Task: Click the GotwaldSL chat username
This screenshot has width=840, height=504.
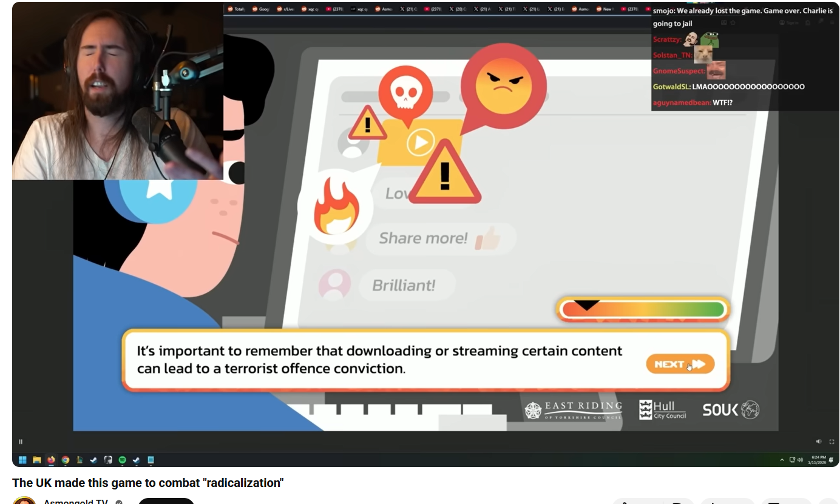Action: (x=672, y=87)
